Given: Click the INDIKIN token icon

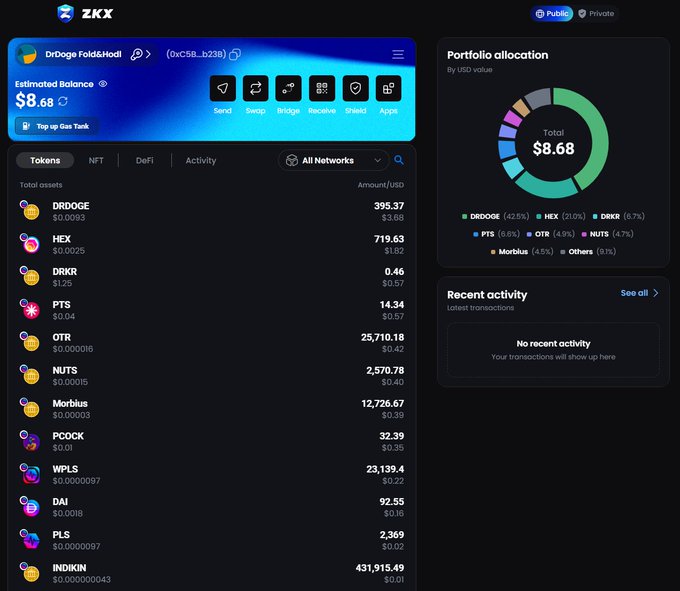Looking at the screenshot, I should (30, 572).
